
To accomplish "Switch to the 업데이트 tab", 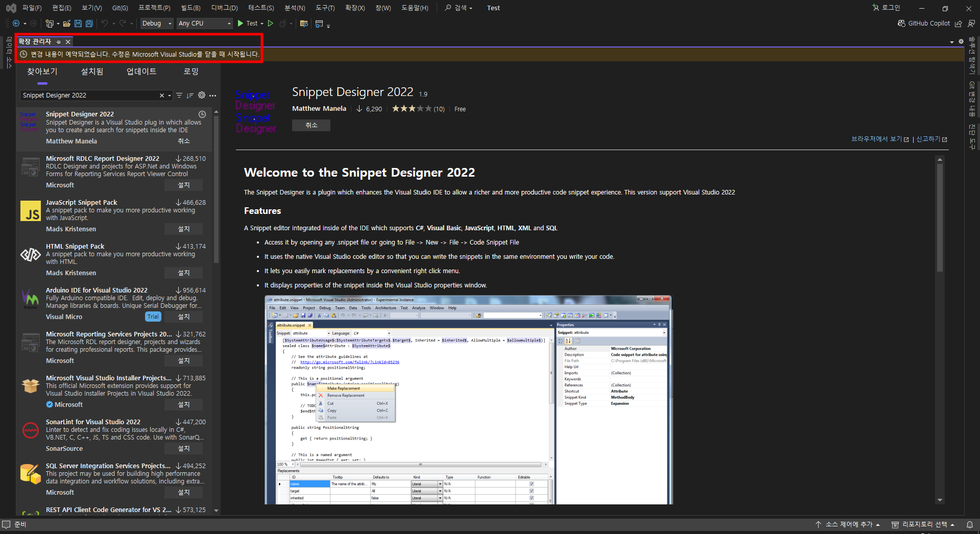I will click(141, 71).
